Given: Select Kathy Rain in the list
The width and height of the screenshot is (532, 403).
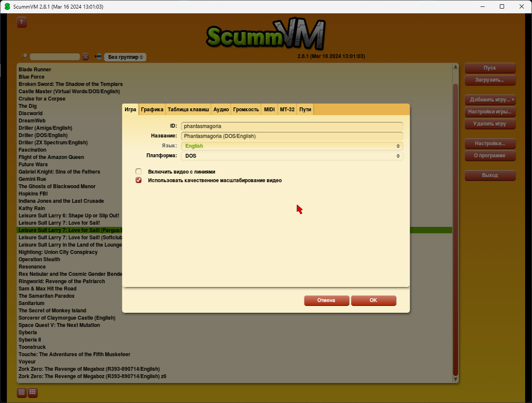Looking at the screenshot, I should pos(32,208).
